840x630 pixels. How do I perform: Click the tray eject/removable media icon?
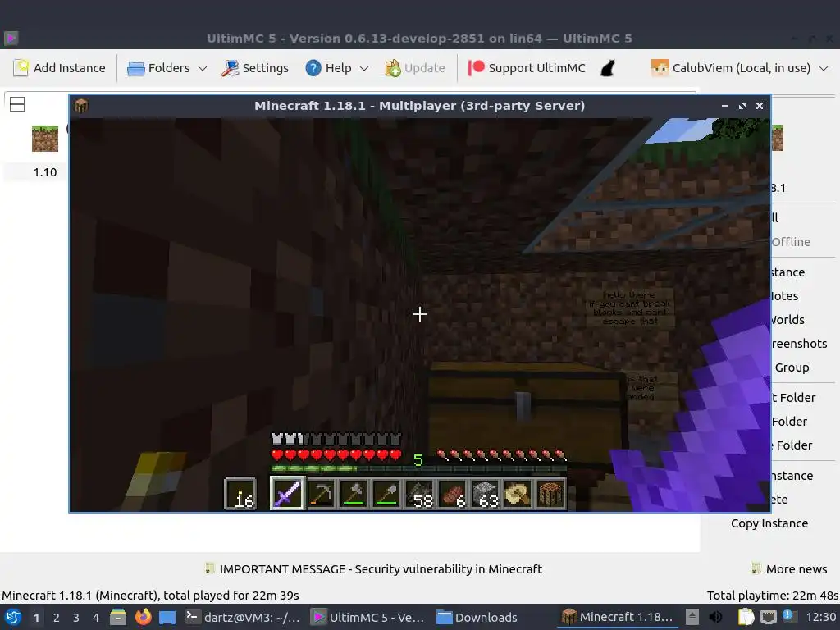692,617
